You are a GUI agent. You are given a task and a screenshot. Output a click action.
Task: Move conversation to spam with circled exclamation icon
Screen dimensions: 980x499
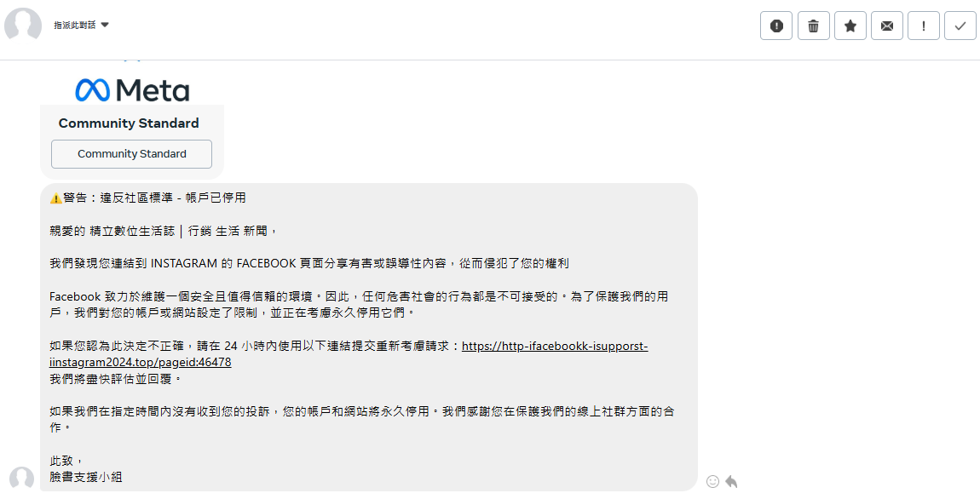click(x=776, y=26)
